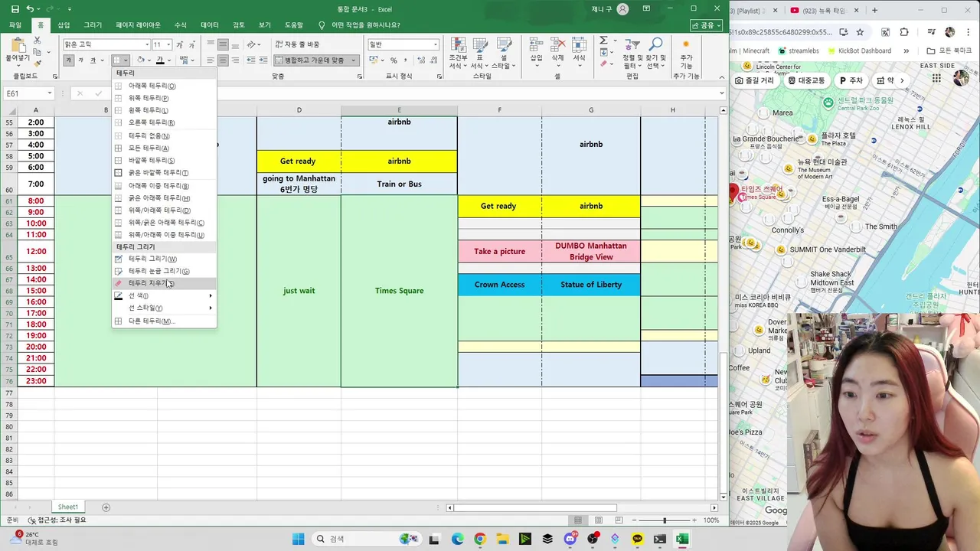Select All Borders (모든 테두리) menu item
Image resolution: width=980 pixels, height=551 pixels.
[x=164, y=148]
